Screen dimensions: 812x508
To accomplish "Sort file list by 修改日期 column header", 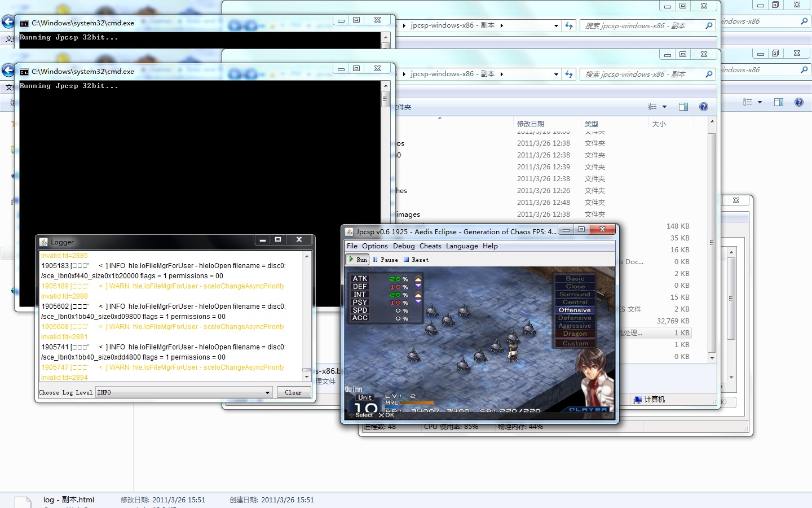I will click(531, 124).
